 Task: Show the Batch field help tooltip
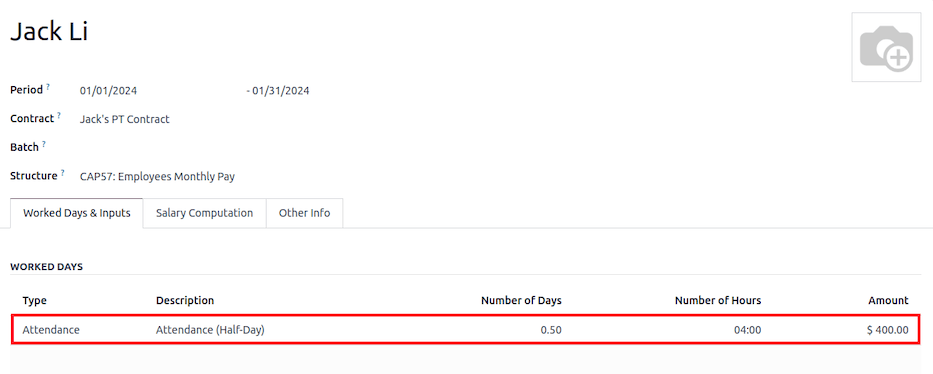click(43, 144)
